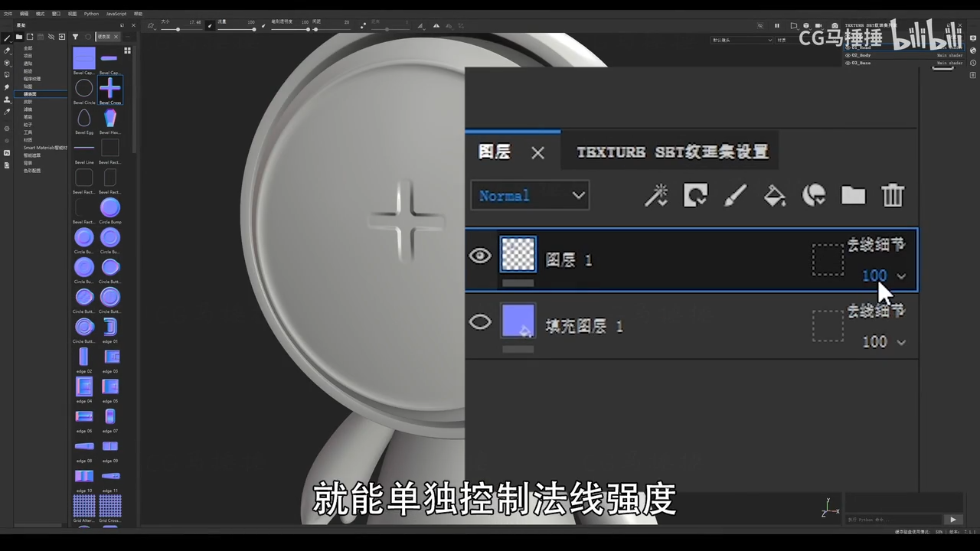The height and width of the screenshot is (551, 980).
Task: Open the 文件 menu
Action: click(x=8, y=14)
